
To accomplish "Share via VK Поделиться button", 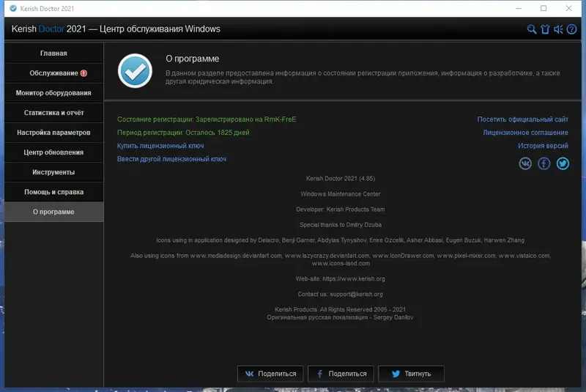I will click(x=270, y=374).
